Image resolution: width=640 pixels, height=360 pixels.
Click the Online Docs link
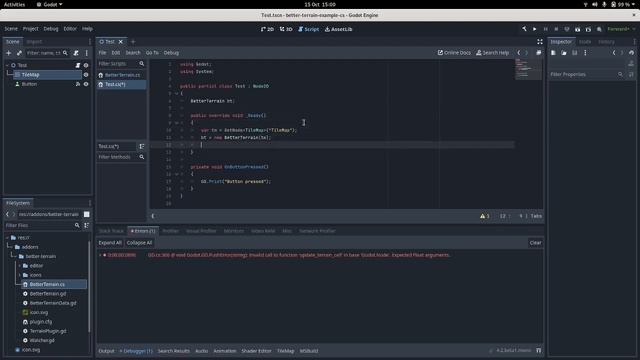tap(454, 53)
